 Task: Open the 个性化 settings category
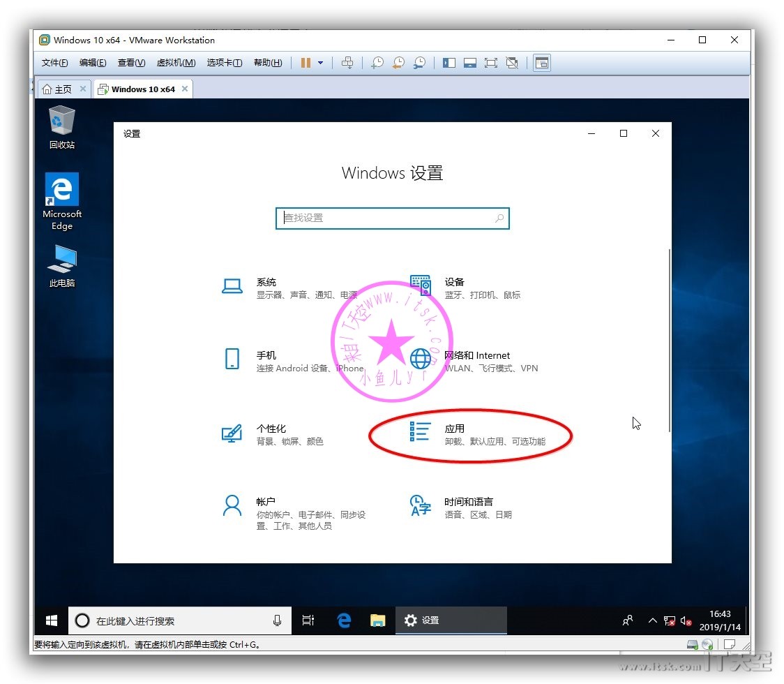click(273, 434)
